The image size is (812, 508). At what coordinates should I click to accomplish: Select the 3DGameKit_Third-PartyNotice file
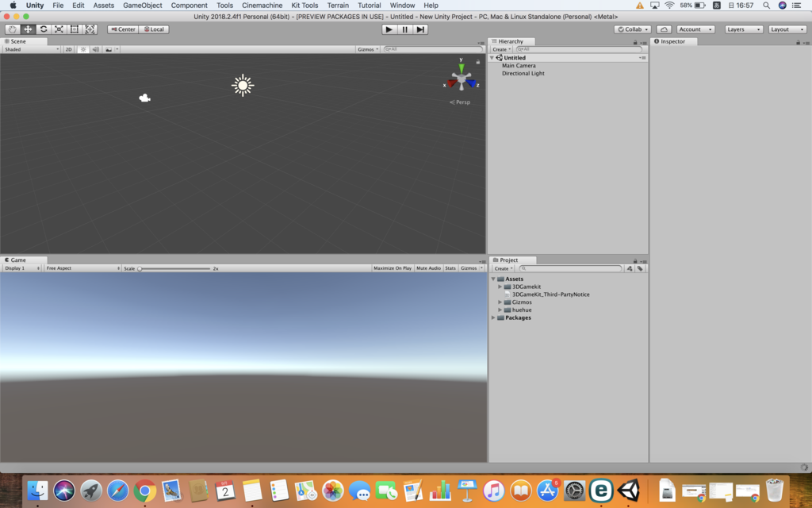[x=550, y=294]
